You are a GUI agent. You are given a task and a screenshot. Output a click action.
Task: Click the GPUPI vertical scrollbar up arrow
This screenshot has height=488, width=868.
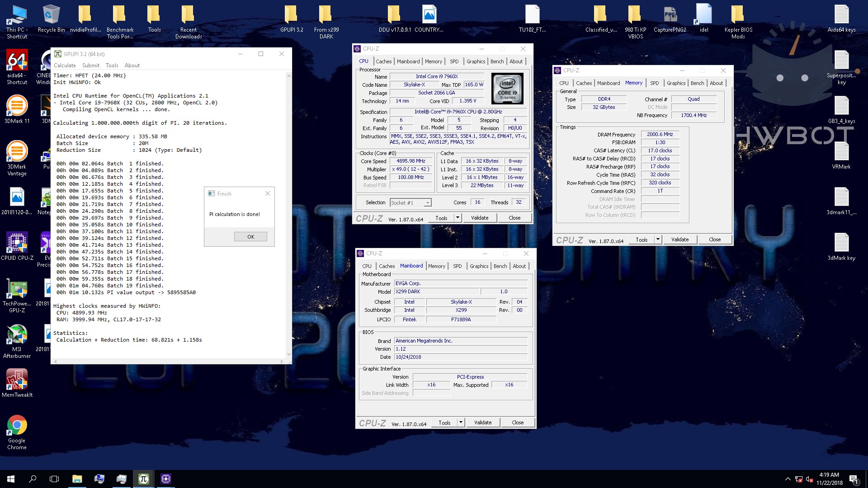point(289,75)
